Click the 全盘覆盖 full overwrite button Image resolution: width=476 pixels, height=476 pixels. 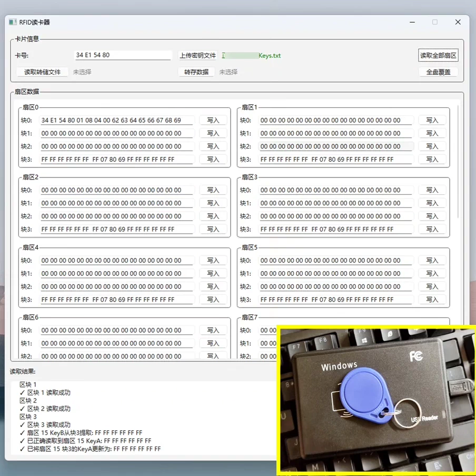click(x=439, y=72)
